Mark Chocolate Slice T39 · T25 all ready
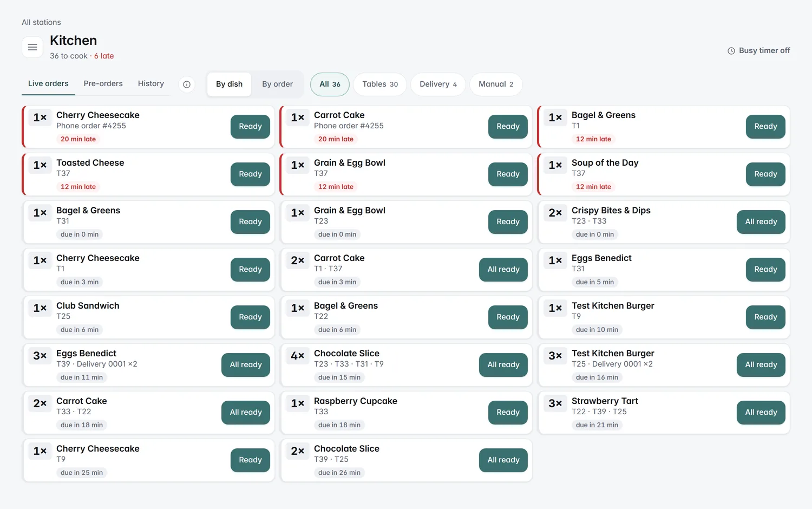The height and width of the screenshot is (509, 812). tap(503, 460)
